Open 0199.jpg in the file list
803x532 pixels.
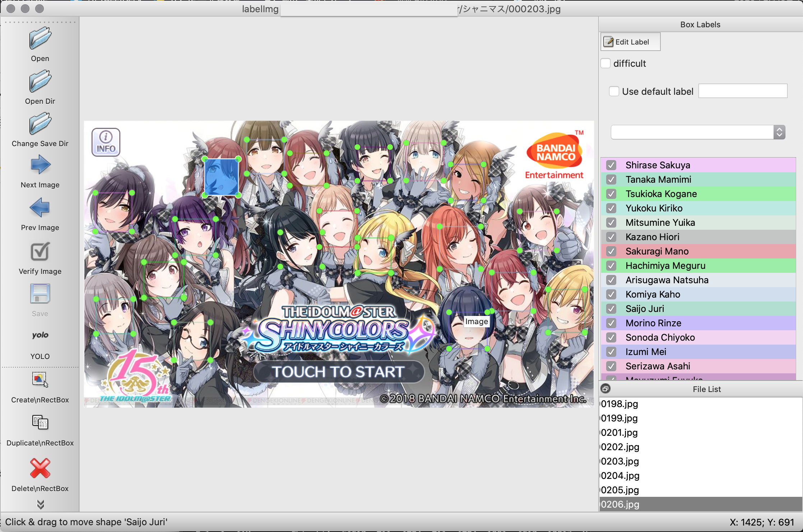pyautogui.click(x=701, y=418)
